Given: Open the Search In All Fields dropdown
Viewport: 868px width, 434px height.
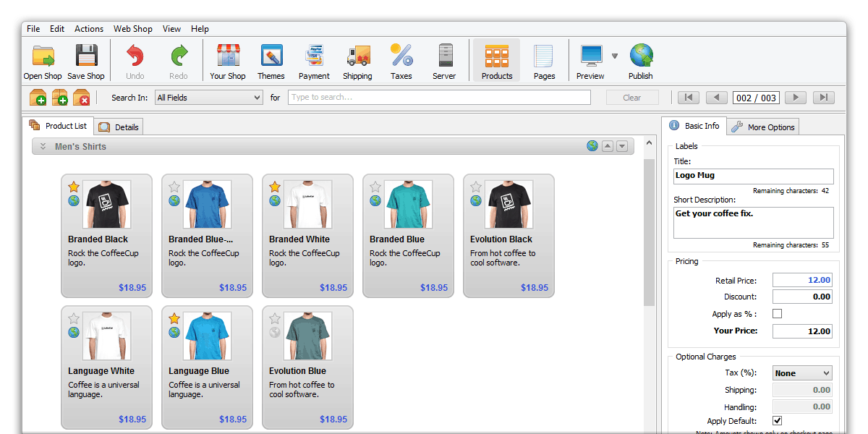Looking at the screenshot, I should (x=208, y=98).
